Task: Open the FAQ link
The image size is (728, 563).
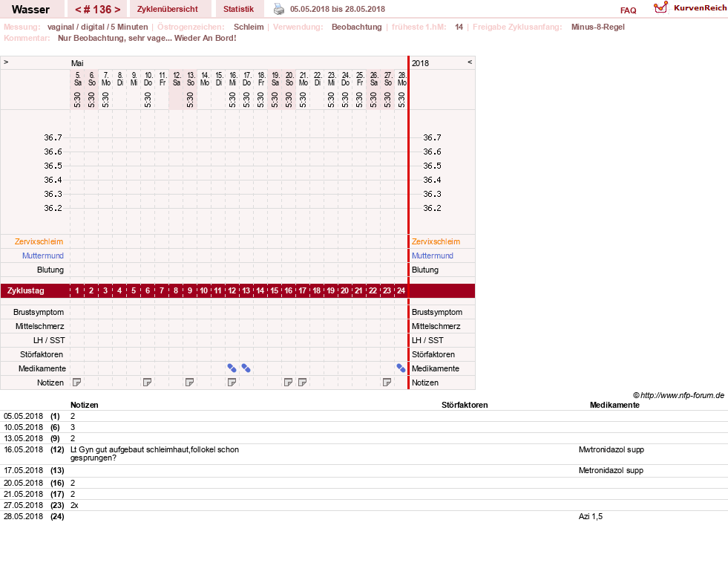Action: pyautogui.click(x=628, y=10)
